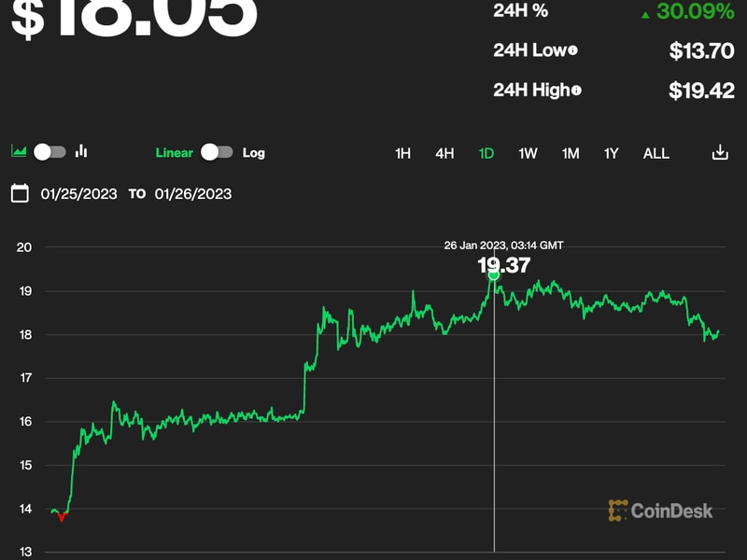The image size is (747, 560).
Task: Toggle the chart type switch
Action: point(49,151)
